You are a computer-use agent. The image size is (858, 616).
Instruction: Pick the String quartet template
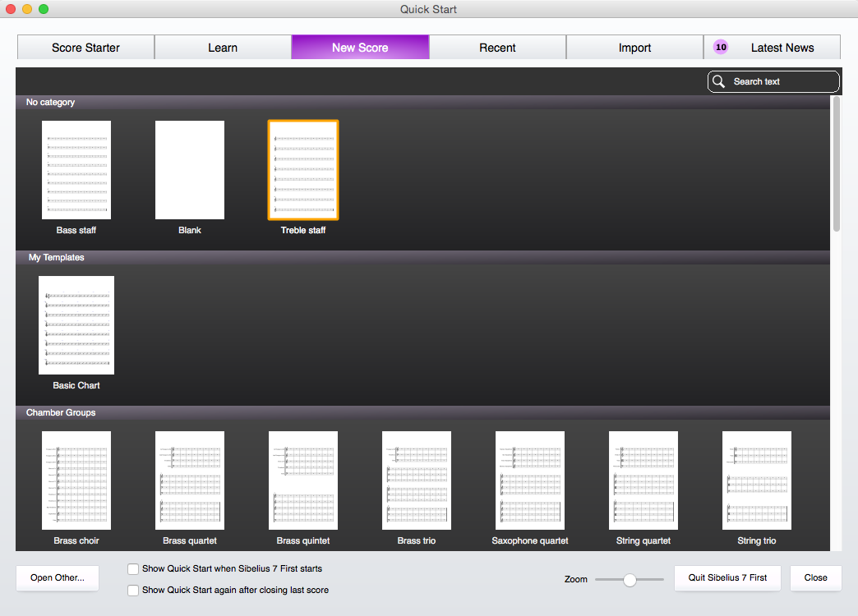click(643, 480)
